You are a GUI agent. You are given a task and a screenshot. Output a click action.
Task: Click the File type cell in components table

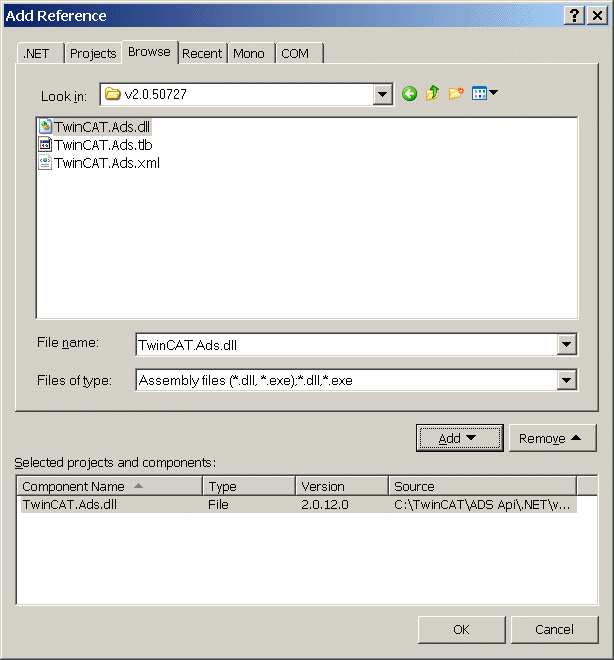tap(218, 504)
